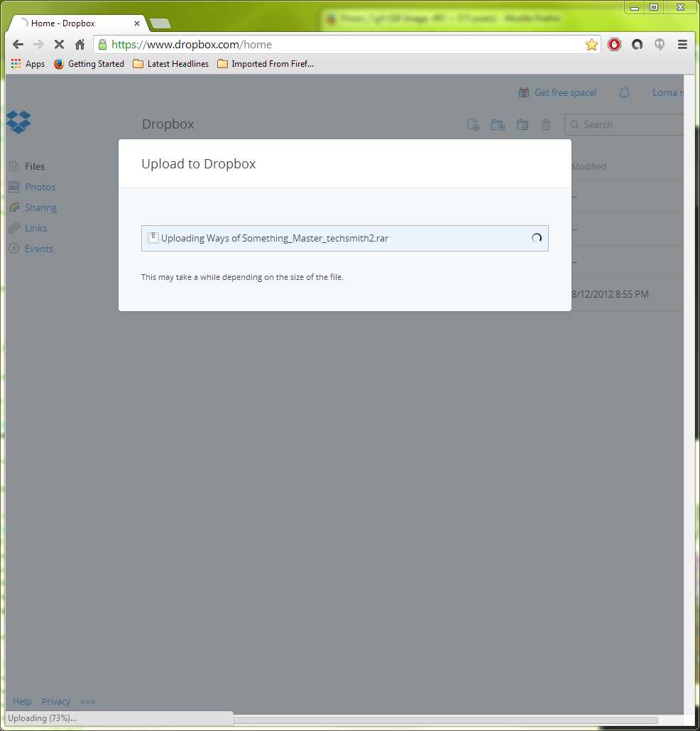Click the gift icon beside Get free space
Screen dimensions: 700x731
click(x=524, y=93)
